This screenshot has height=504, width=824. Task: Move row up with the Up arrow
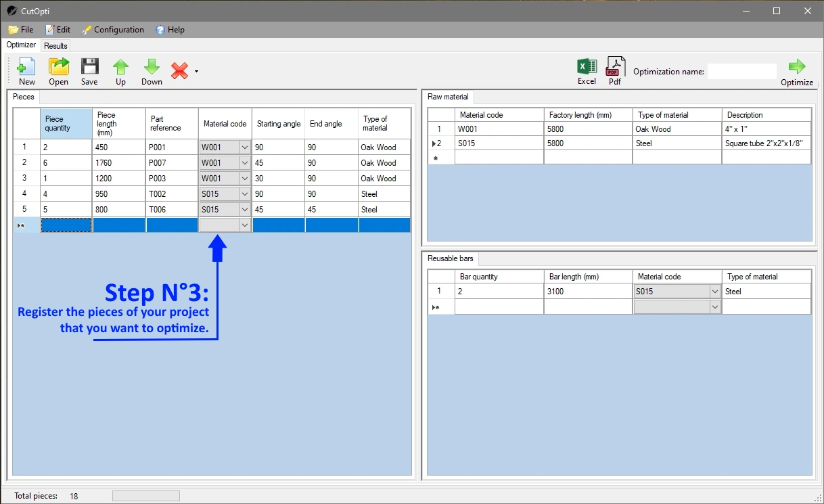click(x=120, y=71)
